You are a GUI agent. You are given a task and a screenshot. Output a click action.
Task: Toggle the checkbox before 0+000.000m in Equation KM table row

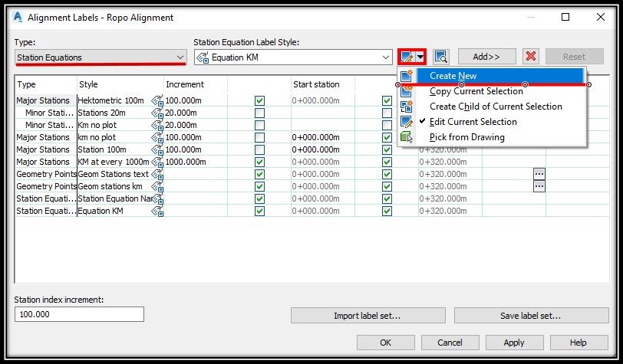click(259, 212)
